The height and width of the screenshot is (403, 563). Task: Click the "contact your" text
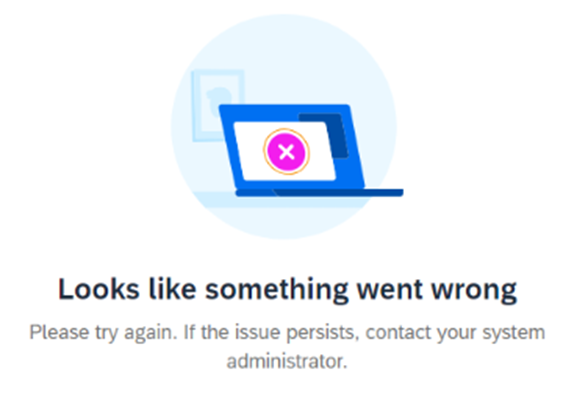[421, 333]
